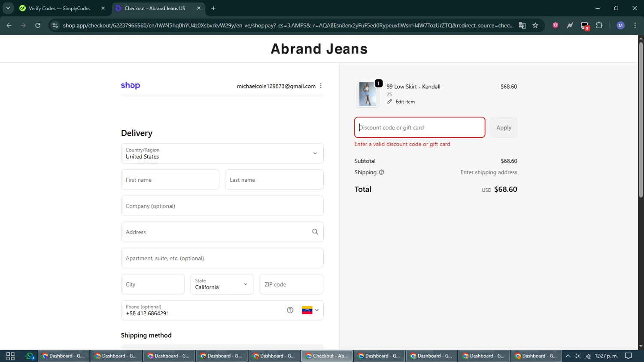
Task: Open the notification center icon
Action: coord(628,356)
